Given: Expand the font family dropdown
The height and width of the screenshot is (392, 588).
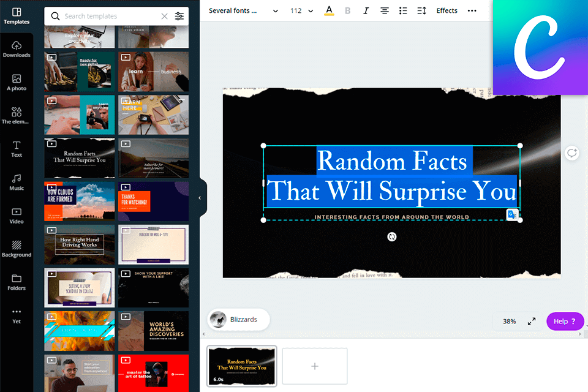Looking at the screenshot, I should click(275, 11).
